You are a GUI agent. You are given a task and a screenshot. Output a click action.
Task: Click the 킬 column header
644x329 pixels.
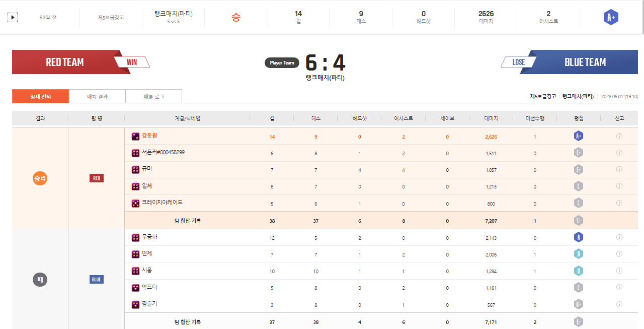pos(272,118)
